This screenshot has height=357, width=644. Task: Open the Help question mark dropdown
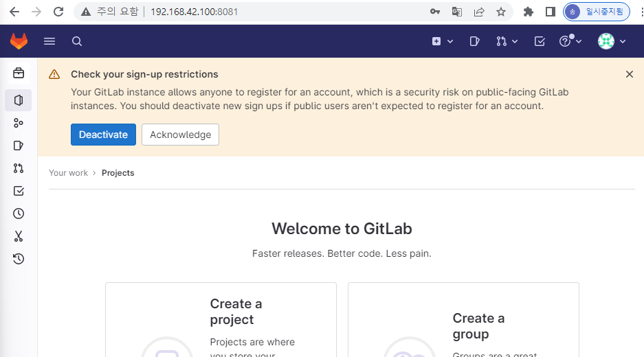570,41
